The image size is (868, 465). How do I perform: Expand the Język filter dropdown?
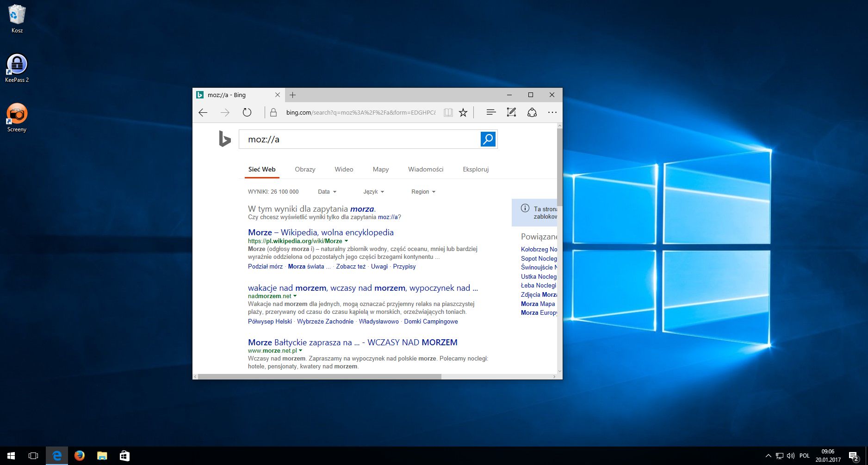pos(373,192)
